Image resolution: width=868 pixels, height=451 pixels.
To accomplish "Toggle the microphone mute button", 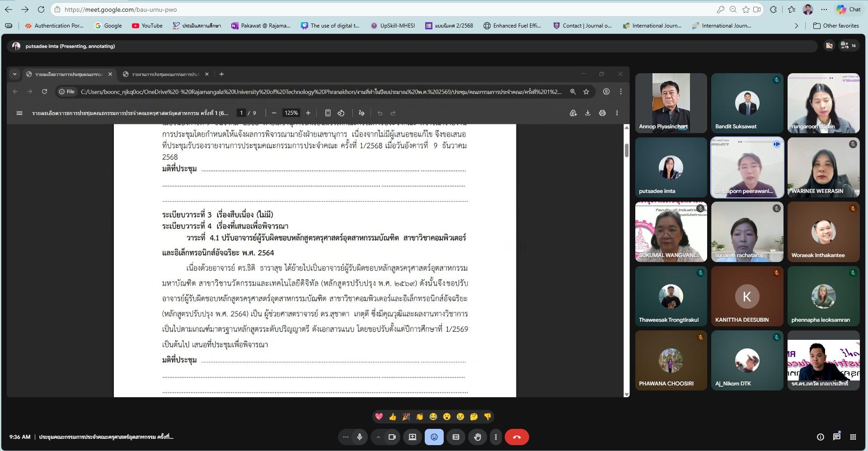I will (360, 437).
